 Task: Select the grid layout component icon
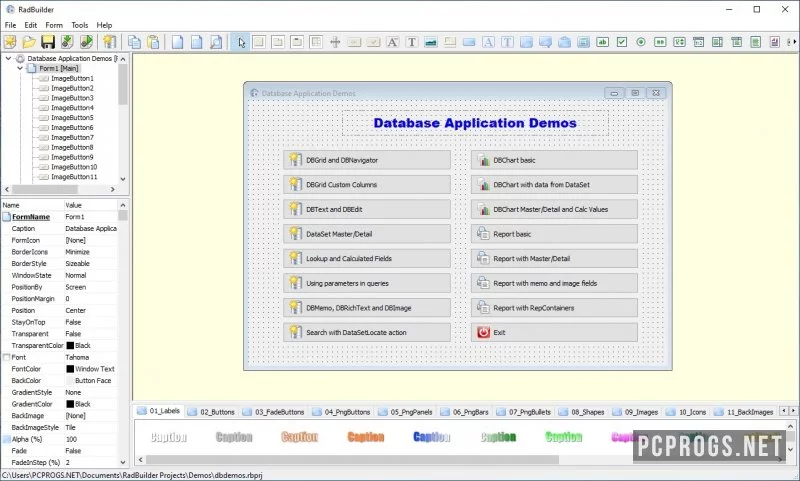(x=316, y=42)
